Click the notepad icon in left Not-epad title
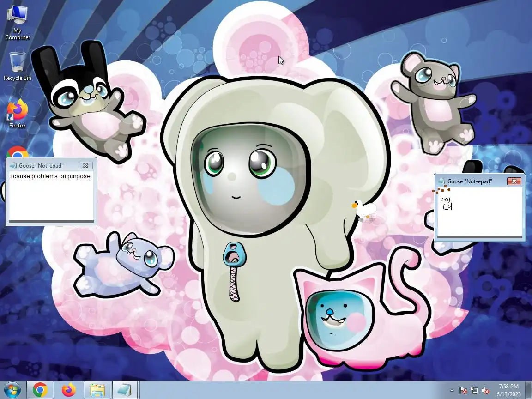This screenshot has width=532, height=399. (x=13, y=166)
